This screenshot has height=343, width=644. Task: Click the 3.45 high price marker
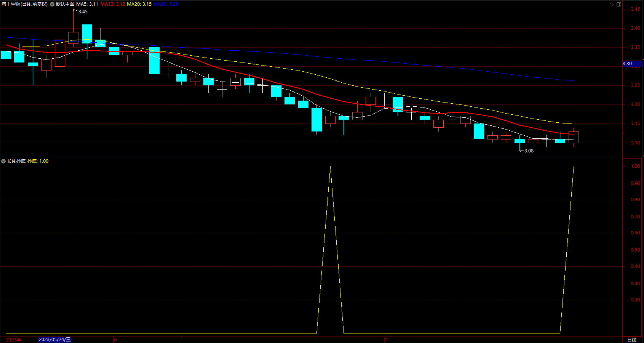83,12
